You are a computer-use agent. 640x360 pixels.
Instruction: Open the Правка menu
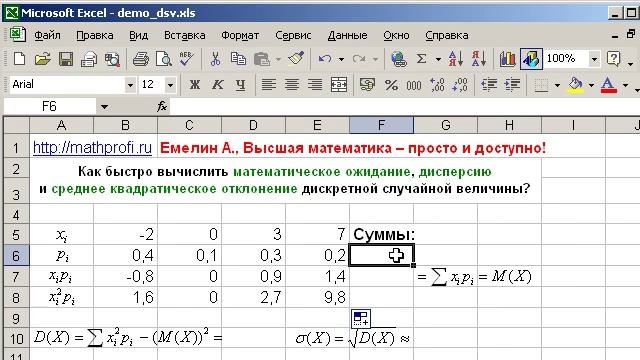(x=95, y=36)
